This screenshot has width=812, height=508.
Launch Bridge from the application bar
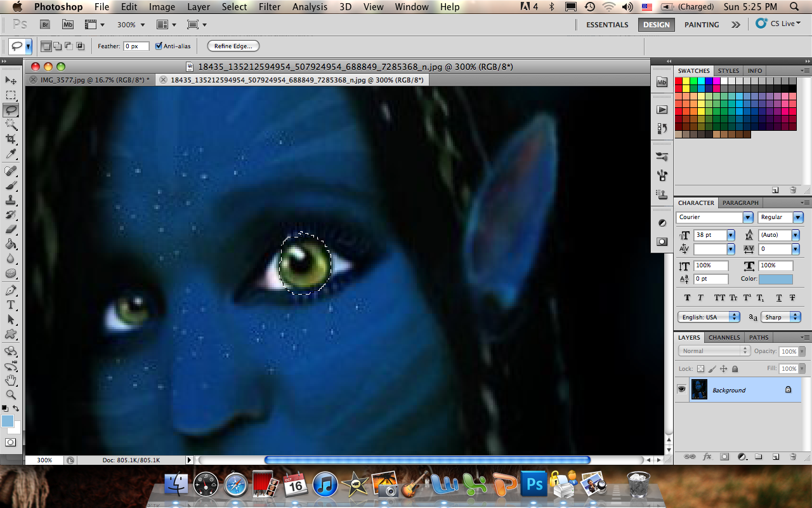pos(46,24)
